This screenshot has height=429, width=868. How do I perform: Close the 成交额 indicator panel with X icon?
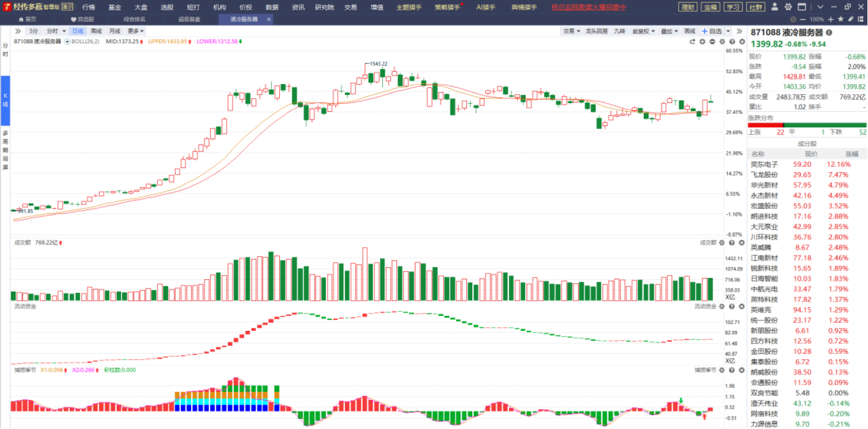click(x=741, y=243)
